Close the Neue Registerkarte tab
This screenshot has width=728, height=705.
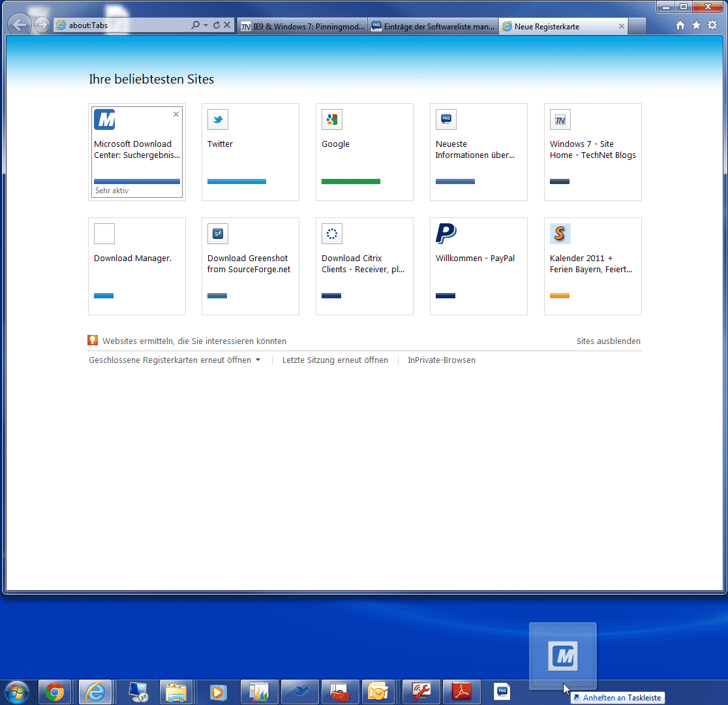(621, 27)
